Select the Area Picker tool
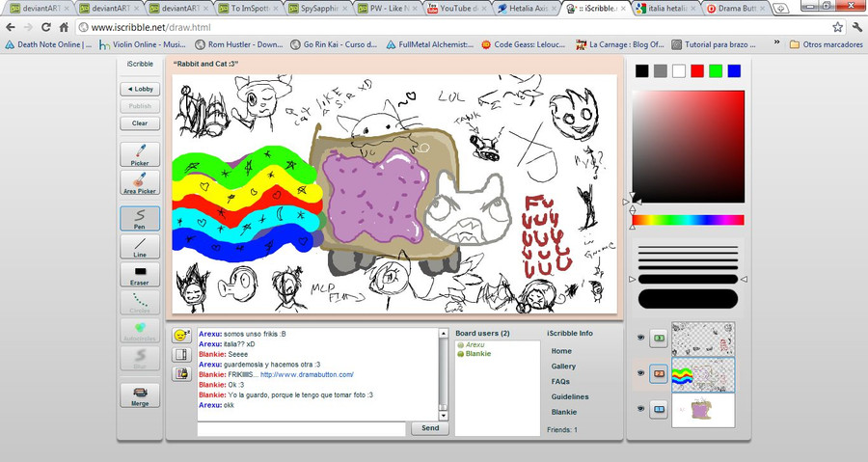 coord(140,182)
